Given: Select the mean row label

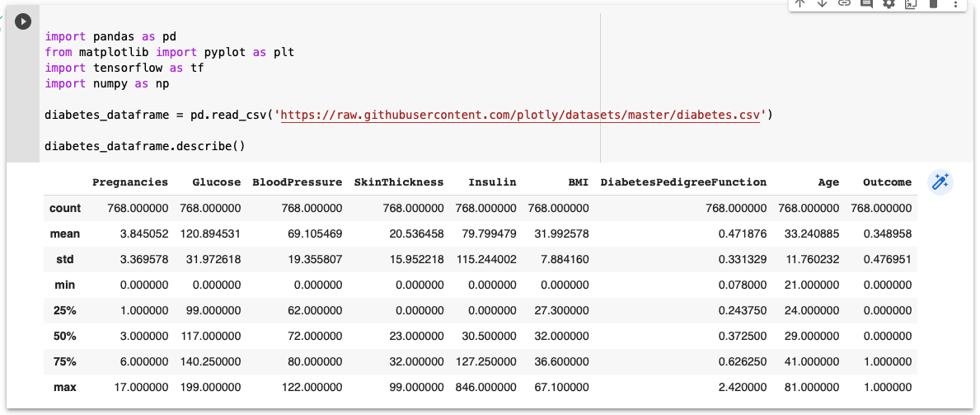Looking at the screenshot, I should point(65,233).
